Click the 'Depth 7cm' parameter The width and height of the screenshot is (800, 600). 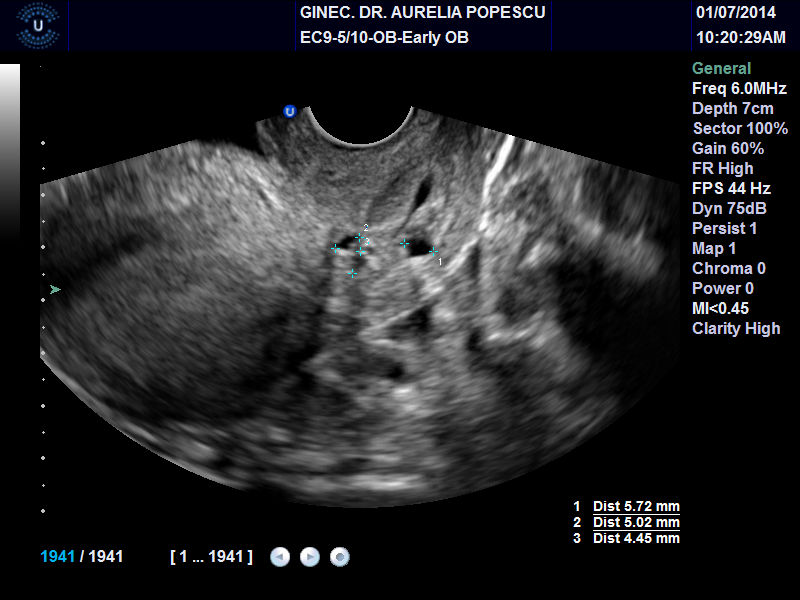[x=733, y=108]
